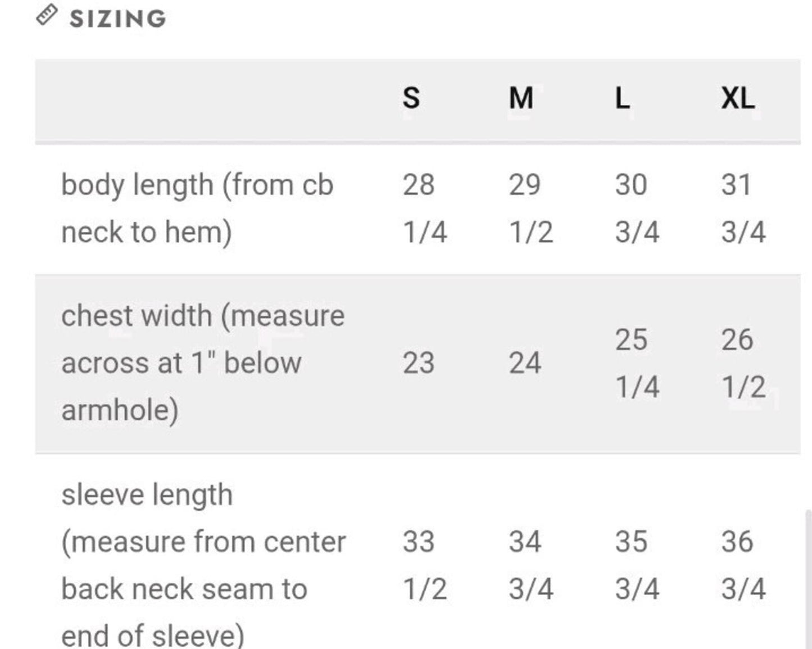The width and height of the screenshot is (812, 649).
Task: Click the 31 3/4 body length value
Action: 743,208
